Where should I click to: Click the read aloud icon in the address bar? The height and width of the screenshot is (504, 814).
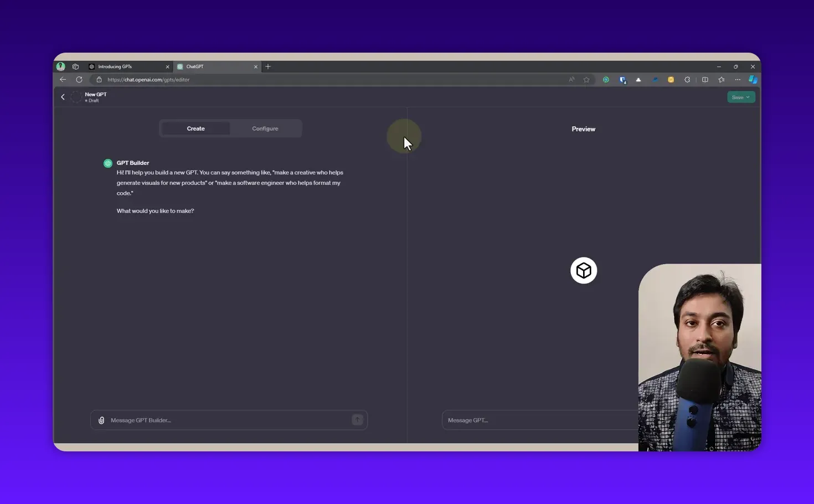571,79
